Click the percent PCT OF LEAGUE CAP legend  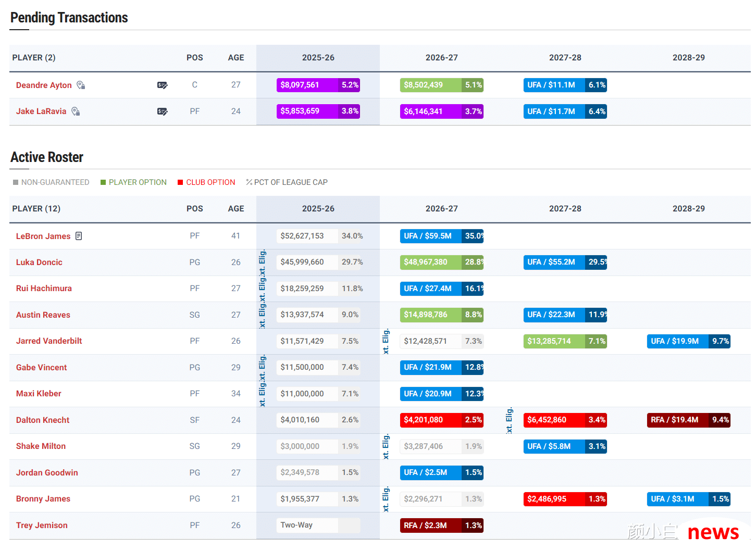287,182
